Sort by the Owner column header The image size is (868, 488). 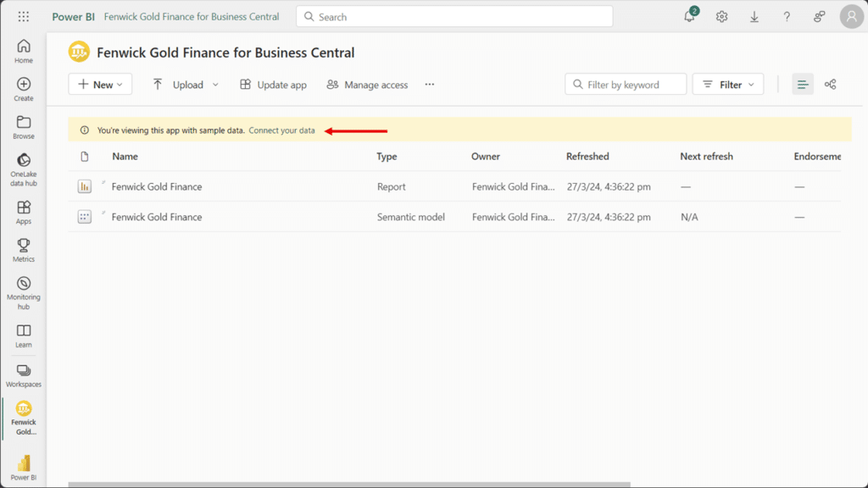pos(486,157)
